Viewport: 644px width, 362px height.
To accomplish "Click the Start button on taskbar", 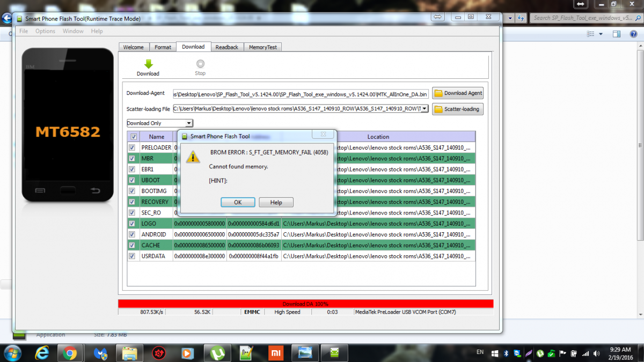I will click(12, 352).
